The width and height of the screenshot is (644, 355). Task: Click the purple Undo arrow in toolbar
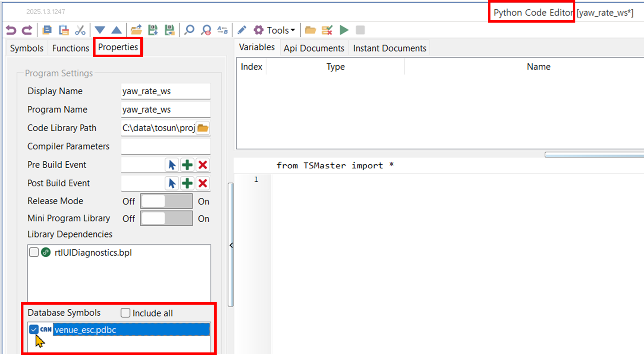tap(11, 30)
